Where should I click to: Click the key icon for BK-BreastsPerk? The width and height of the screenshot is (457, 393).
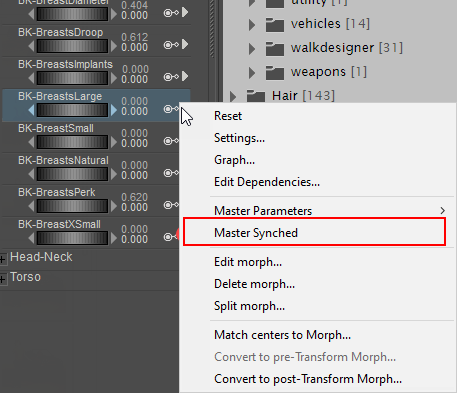(171, 205)
